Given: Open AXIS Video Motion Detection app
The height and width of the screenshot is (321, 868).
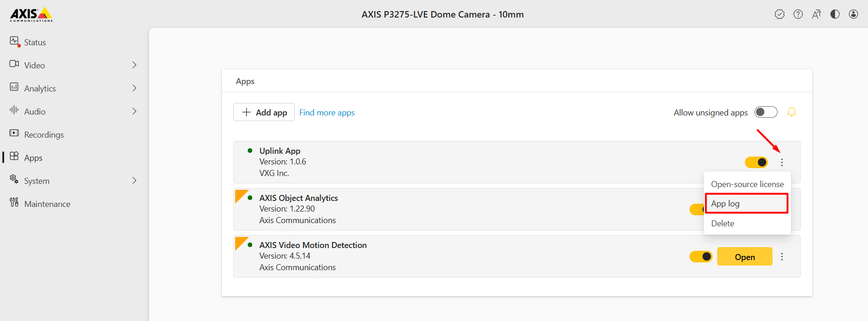Looking at the screenshot, I should (x=744, y=257).
